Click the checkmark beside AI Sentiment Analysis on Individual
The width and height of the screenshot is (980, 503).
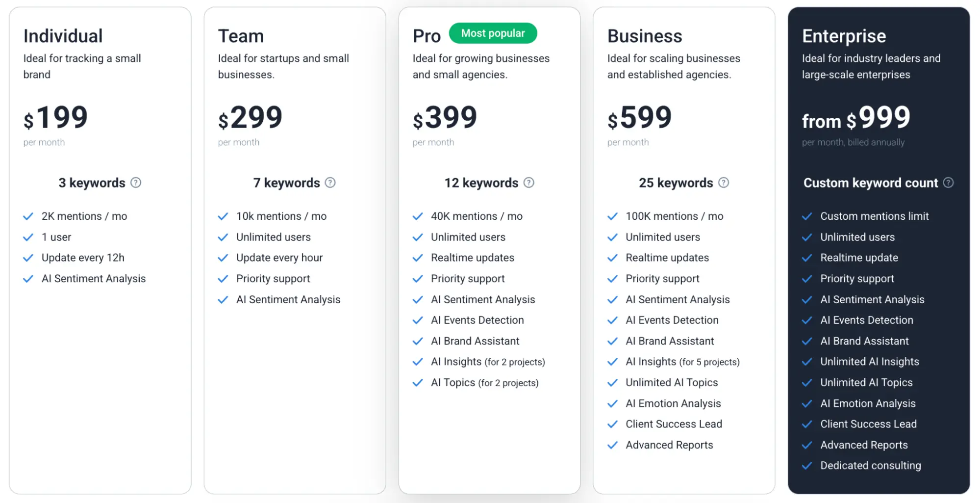click(x=28, y=278)
